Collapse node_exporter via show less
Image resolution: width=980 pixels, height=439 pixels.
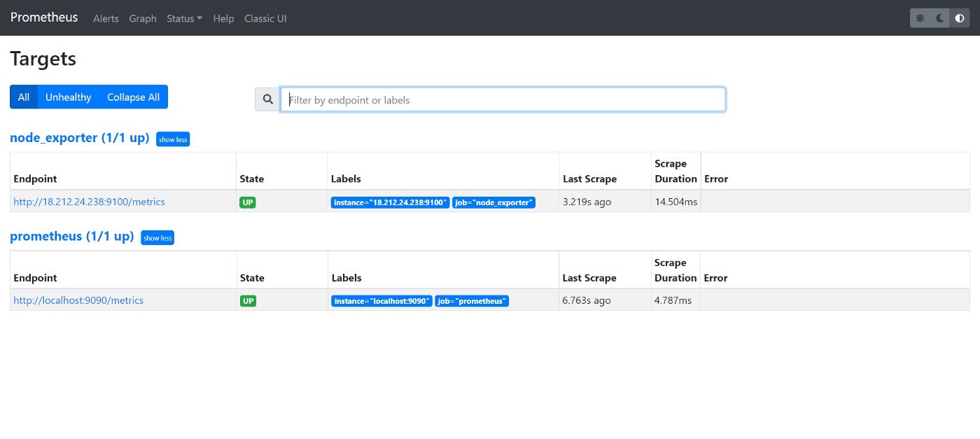pos(172,139)
